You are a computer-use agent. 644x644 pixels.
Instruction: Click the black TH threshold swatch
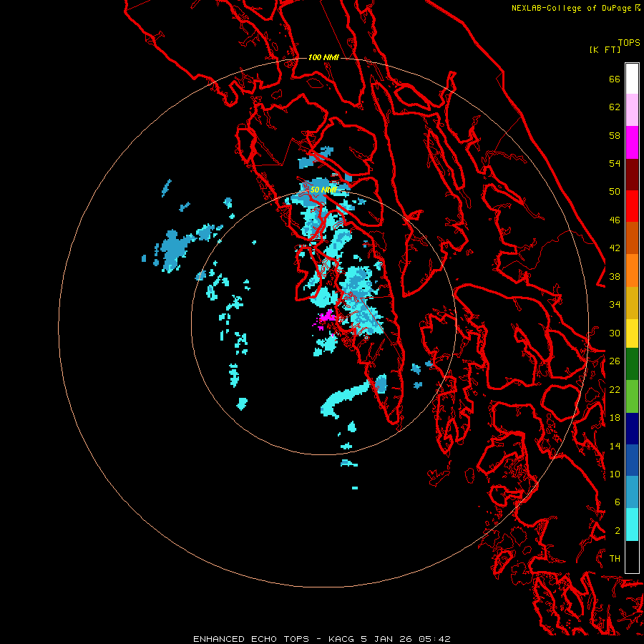pyautogui.click(x=632, y=557)
